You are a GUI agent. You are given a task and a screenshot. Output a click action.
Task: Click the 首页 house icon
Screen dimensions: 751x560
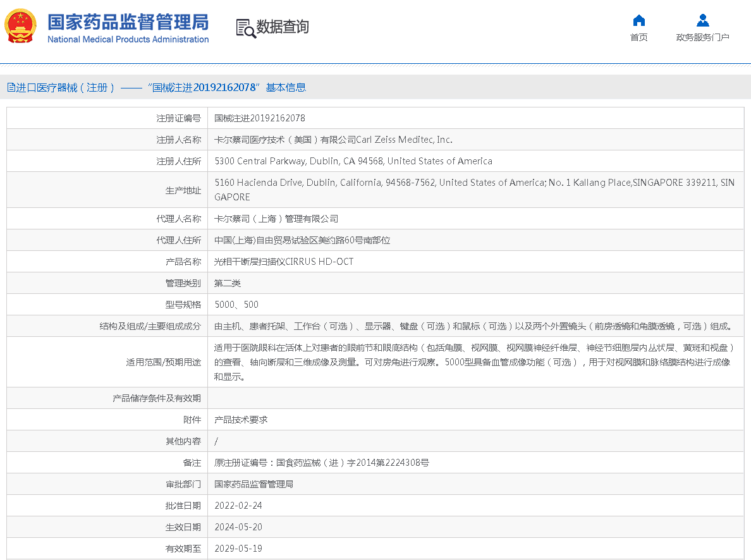tap(638, 20)
